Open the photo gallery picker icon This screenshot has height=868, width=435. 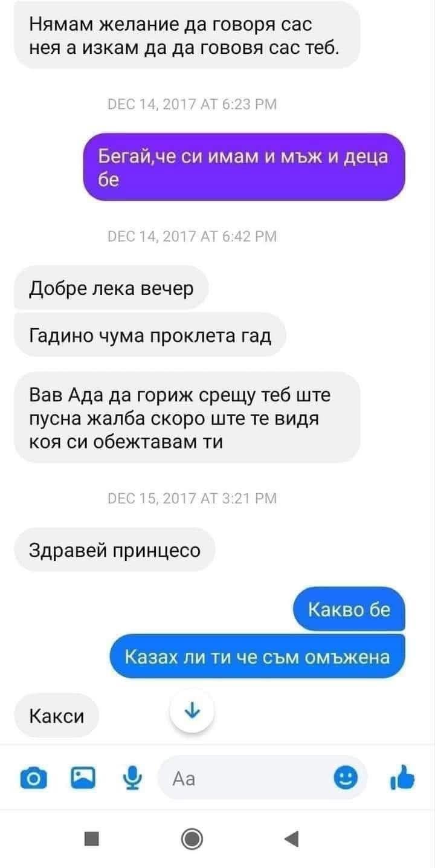[83, 778]
